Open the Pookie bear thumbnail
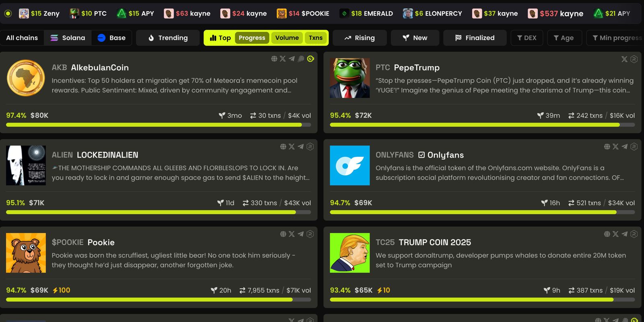 pos(26,253)
